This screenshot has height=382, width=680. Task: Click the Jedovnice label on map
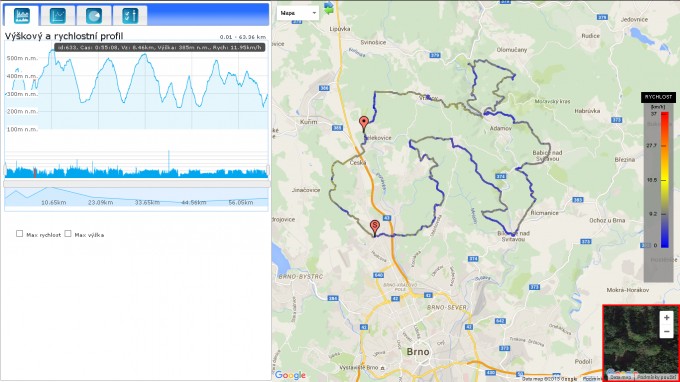pyautogui.click(x=634, y=20)
